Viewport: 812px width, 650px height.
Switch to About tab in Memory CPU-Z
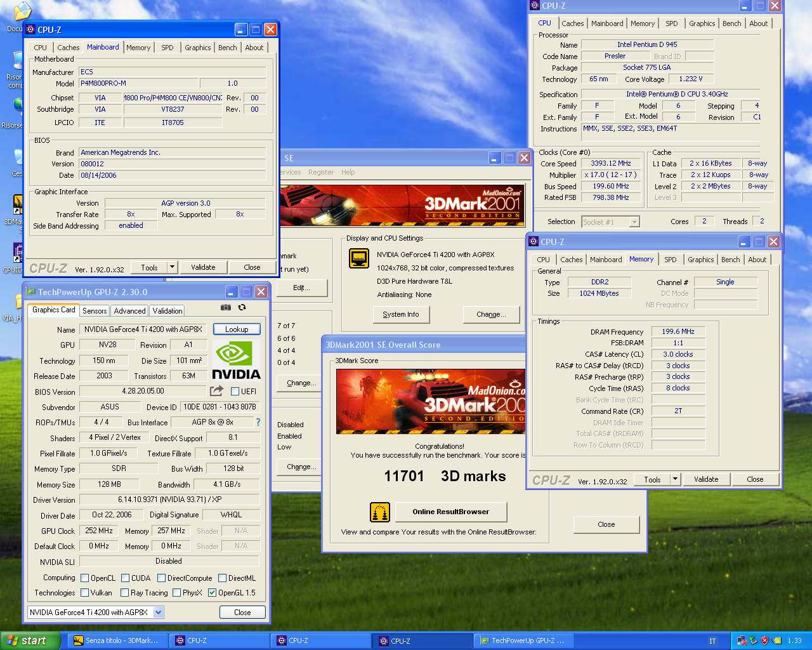(757, 260)
